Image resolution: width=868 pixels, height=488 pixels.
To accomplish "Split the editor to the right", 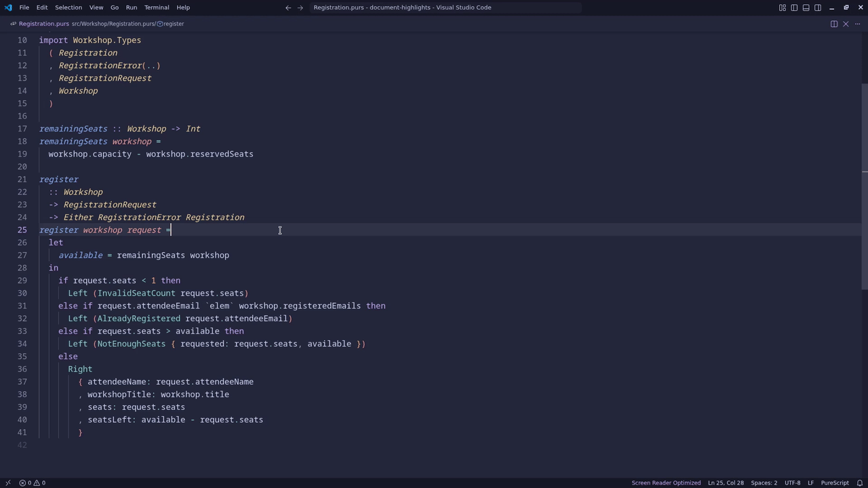I will pyautogui.click(x=834, y=24).
